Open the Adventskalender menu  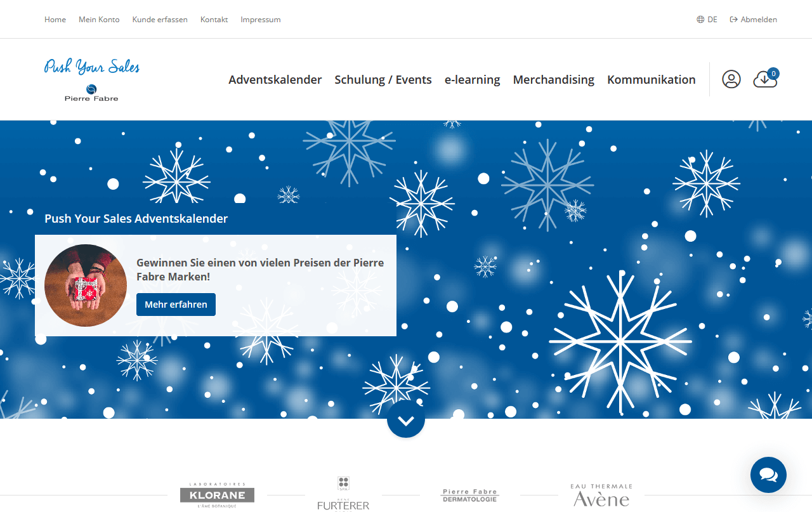click(x=275, y=80)
